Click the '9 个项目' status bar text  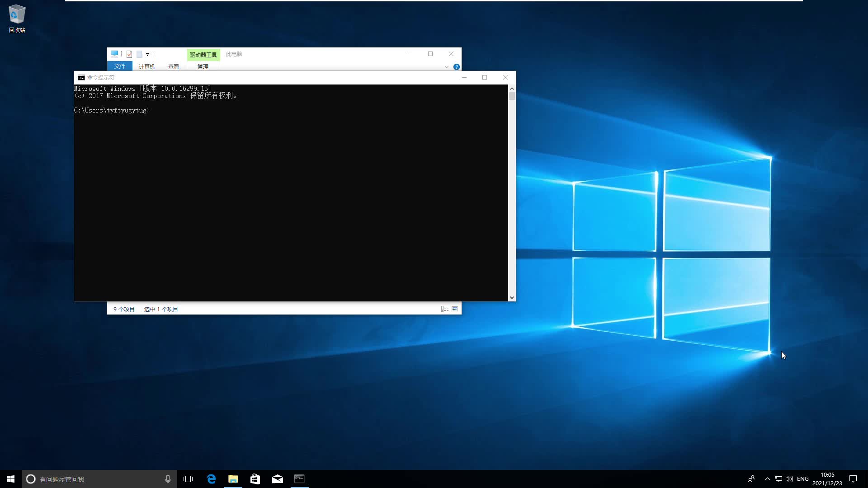[124, 310]
